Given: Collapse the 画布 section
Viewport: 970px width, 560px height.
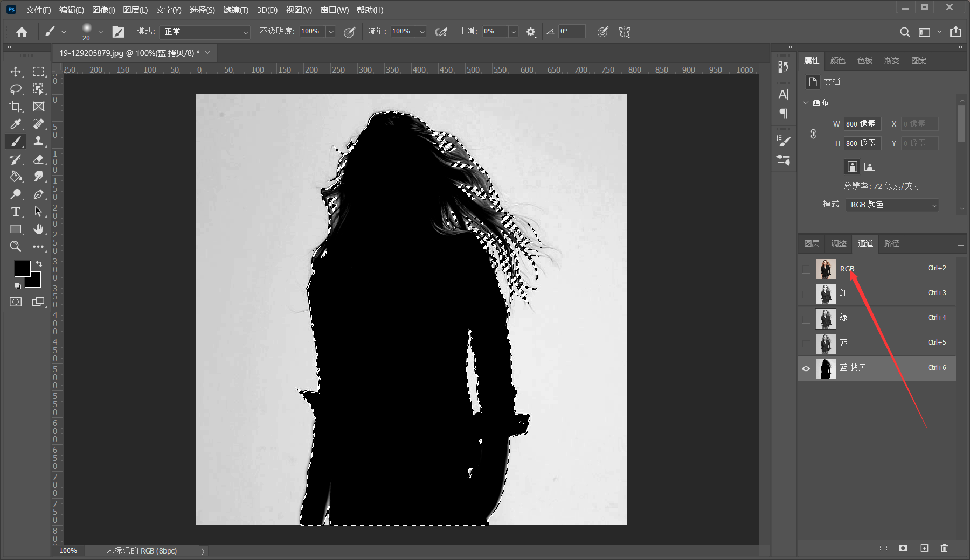Looking at the screenshot, I should pos(806,102).
